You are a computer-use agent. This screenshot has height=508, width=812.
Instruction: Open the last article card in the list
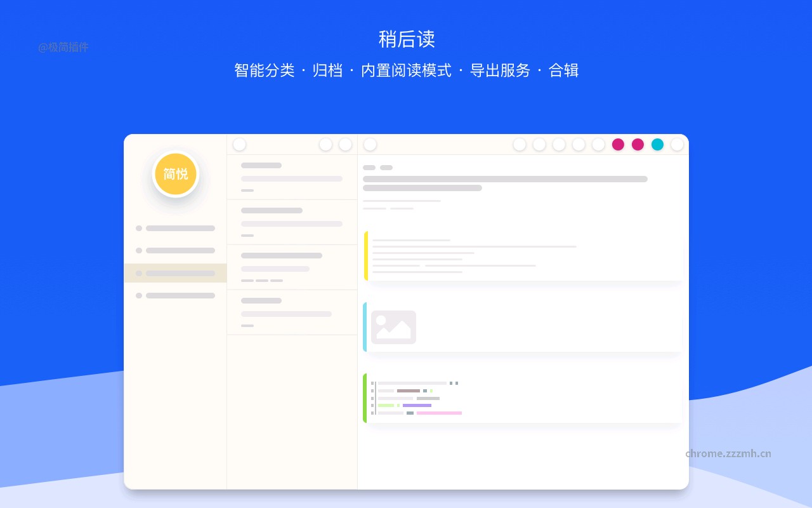coord(292,312)
